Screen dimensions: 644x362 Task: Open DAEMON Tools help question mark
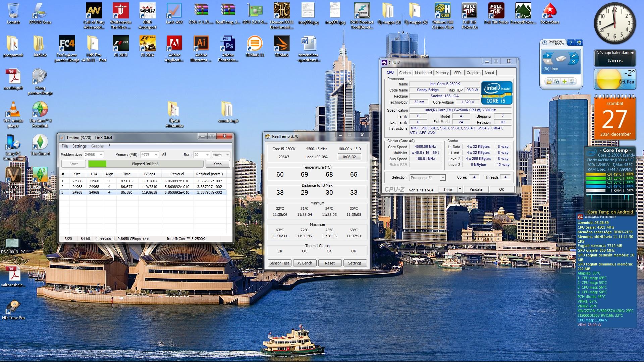(x=571, y=43)
